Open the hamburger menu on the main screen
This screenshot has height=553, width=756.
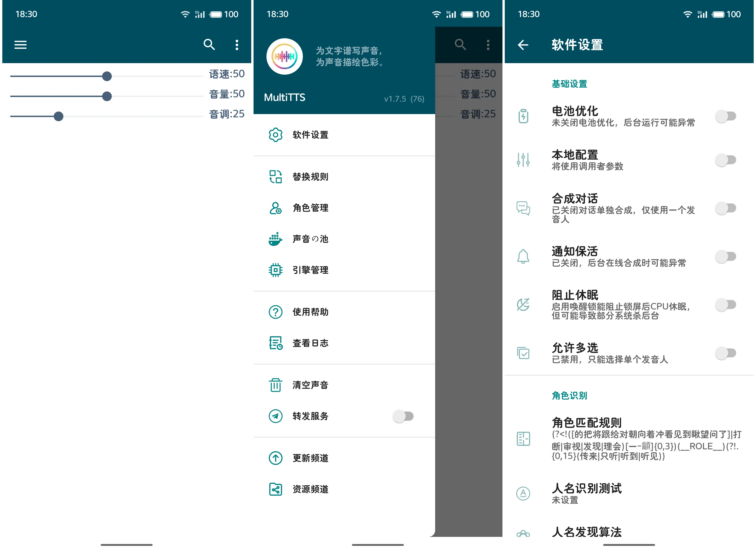pos(21,45)
